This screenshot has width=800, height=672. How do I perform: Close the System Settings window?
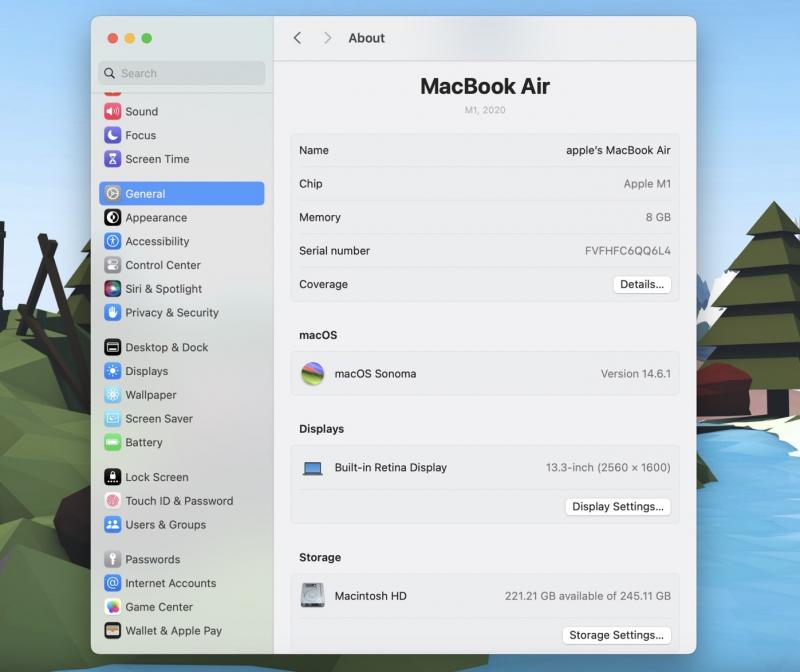[113, 38]
